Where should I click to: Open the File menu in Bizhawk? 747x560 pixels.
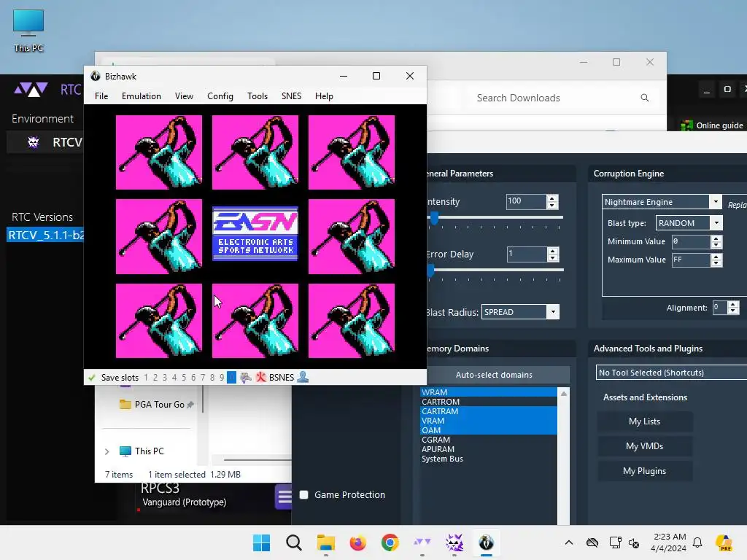point(101,96)
